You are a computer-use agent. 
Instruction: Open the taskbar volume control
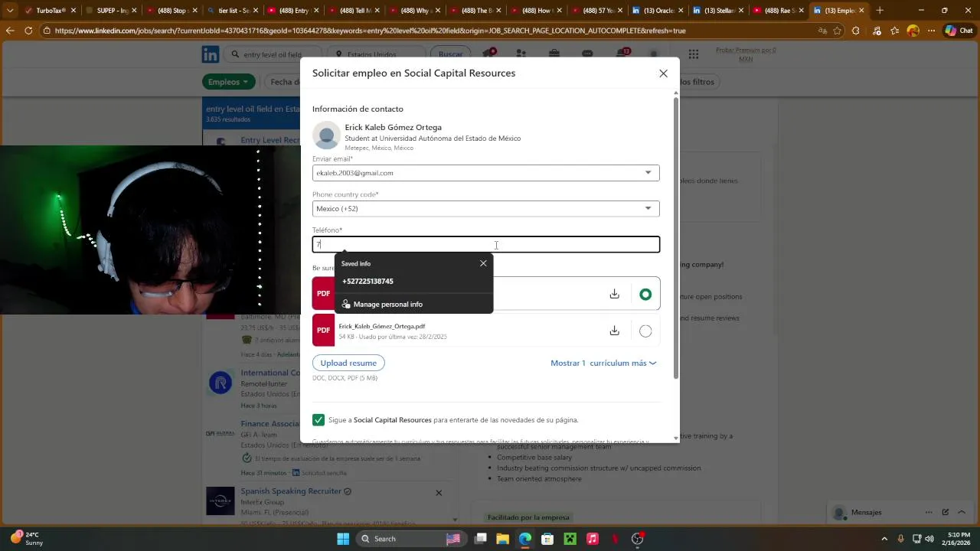pos(929,539)
